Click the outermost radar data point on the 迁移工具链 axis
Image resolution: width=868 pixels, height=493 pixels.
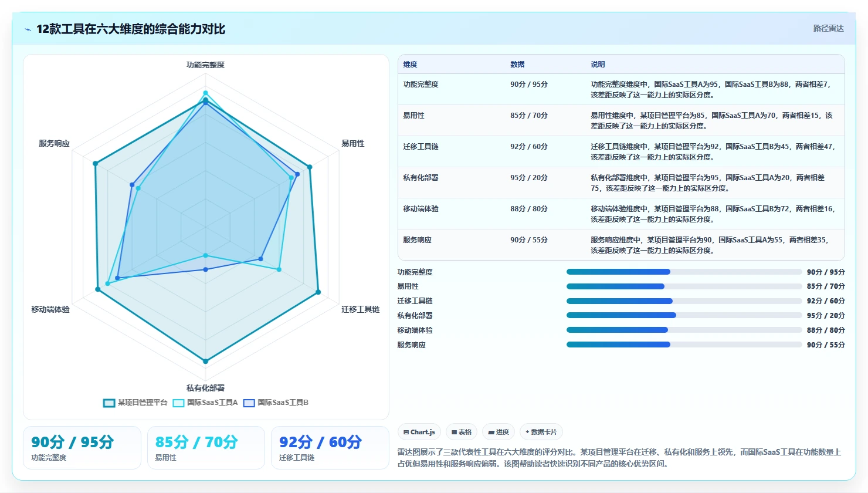(x=318, y=292)
